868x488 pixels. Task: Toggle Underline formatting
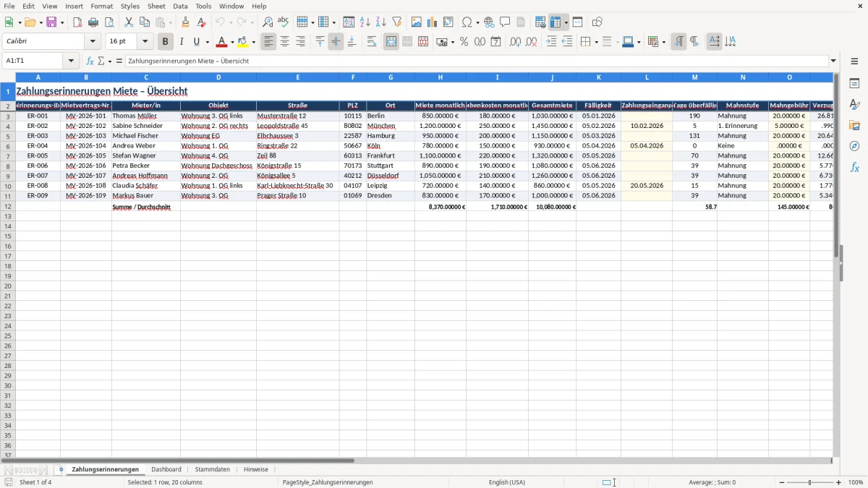click(x=196, y=42)
